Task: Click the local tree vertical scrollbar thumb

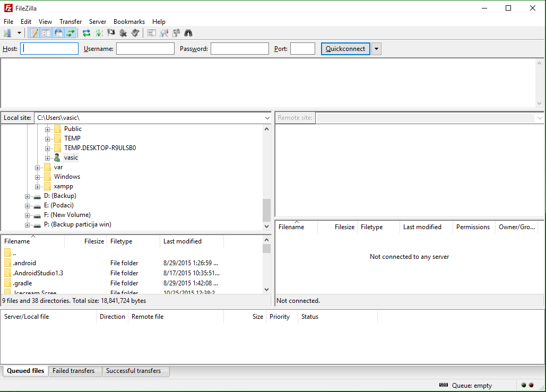Action: coord(266,210)
